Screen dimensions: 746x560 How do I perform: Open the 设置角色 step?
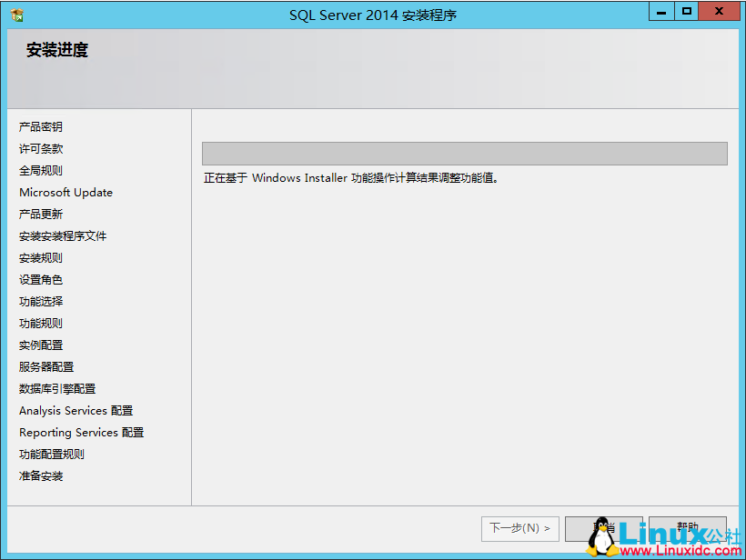pyautogui.click(x=39, y=279)
